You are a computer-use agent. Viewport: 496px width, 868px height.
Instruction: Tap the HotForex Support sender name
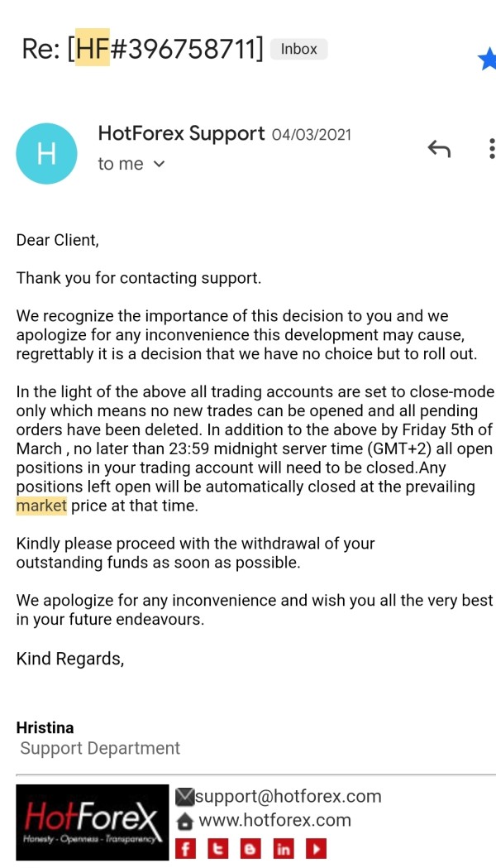coord(181,133)
